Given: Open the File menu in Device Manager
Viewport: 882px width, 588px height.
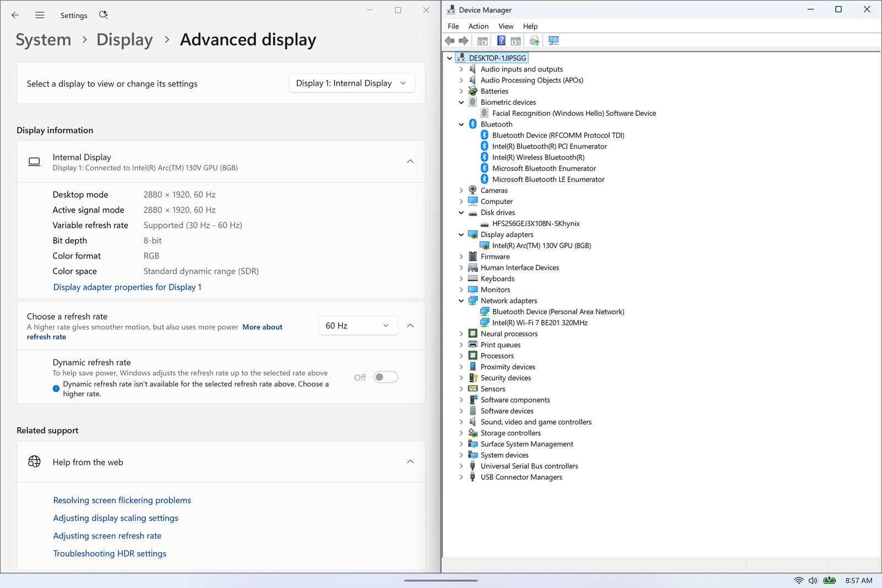Looking at the screenshot, I should tap(453, 26).
